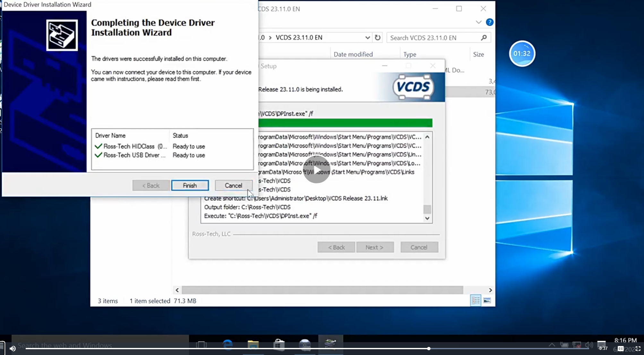Seek using the video progress bar handle
The height and width of the screenshot is (355, 644).
point(429,348)
